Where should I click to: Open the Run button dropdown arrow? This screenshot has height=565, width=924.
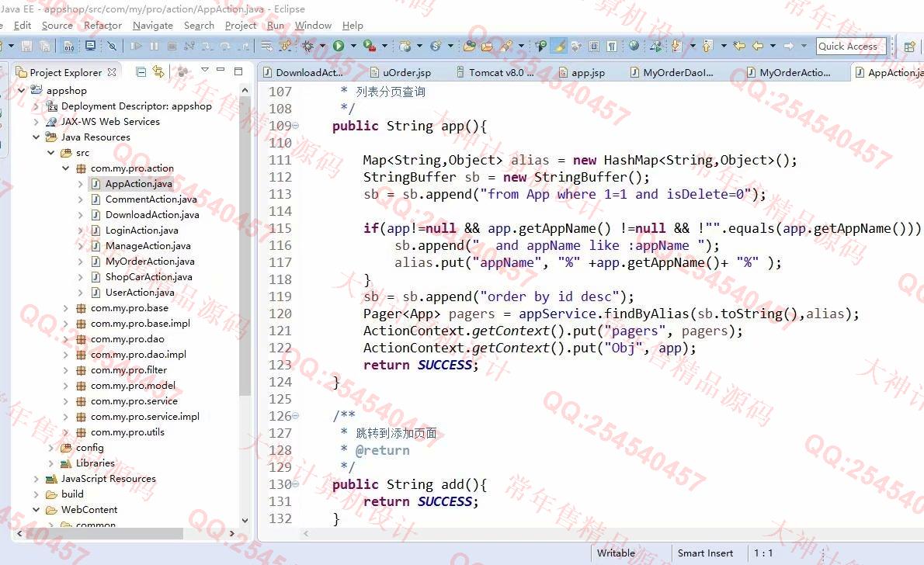tap(353, 46)
